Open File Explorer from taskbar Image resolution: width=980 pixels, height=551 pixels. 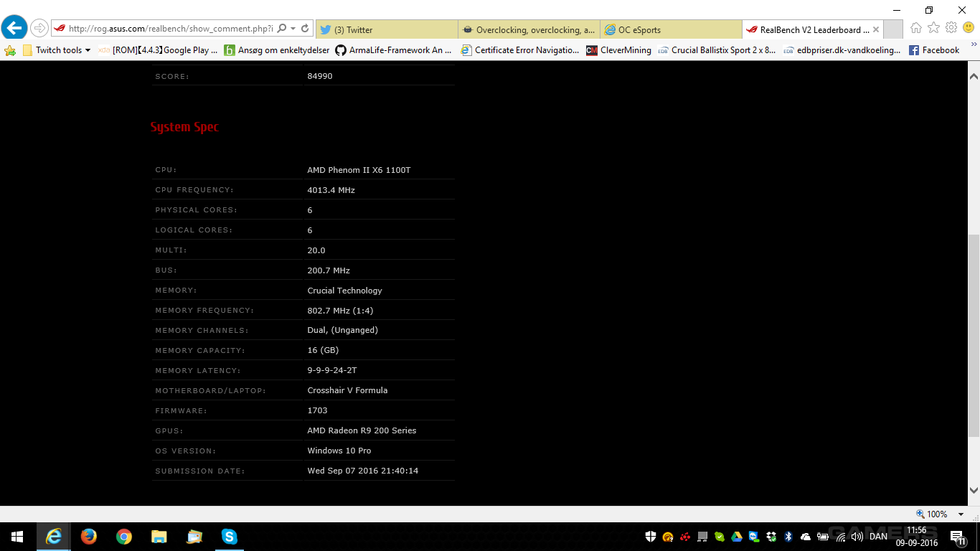pyautogui.click(x=159, y=537)
